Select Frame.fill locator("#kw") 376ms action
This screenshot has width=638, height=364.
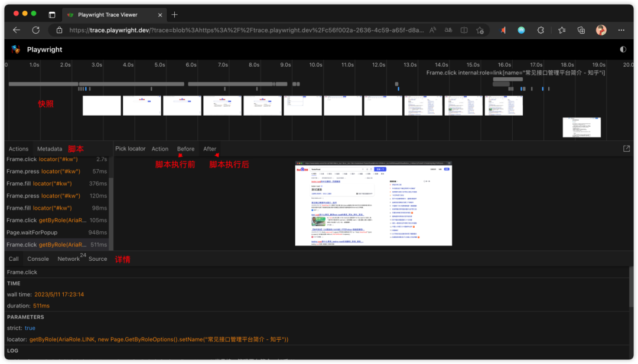57,183
